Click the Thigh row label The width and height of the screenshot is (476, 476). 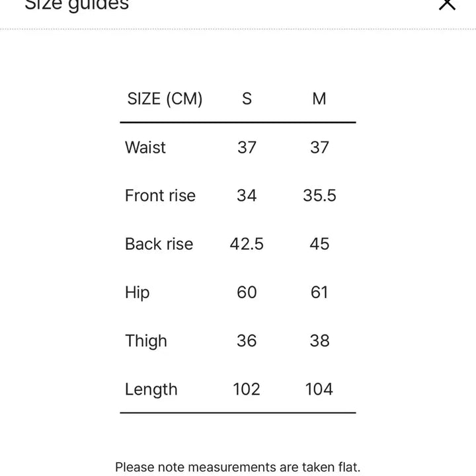(x=146, y=341)
